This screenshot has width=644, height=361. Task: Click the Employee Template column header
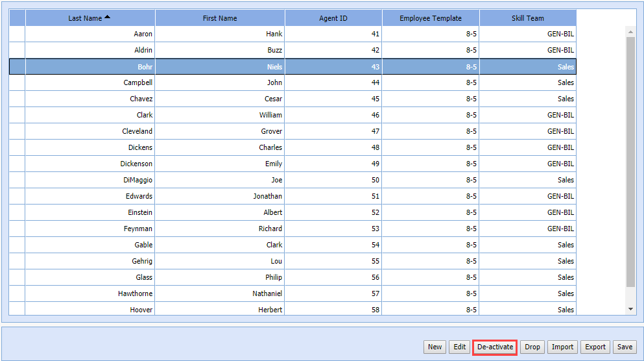(431, 18)
